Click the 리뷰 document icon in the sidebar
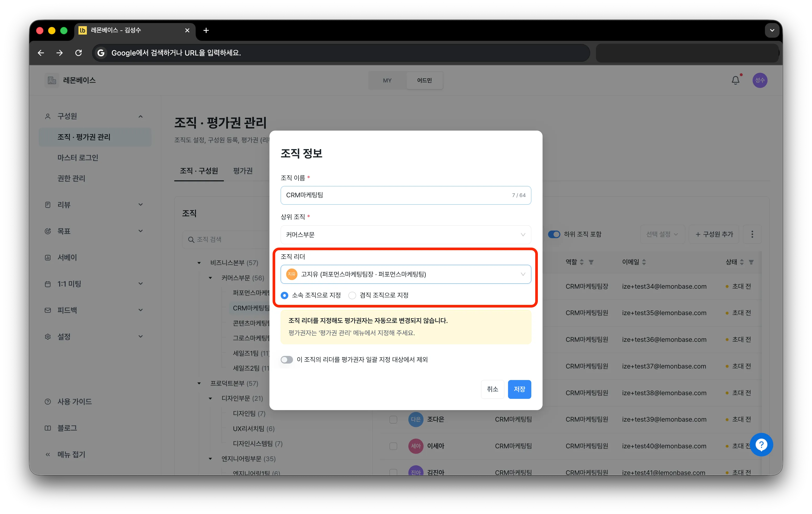Viewport: 812px width, 514px height. click(x=48, y=205)
